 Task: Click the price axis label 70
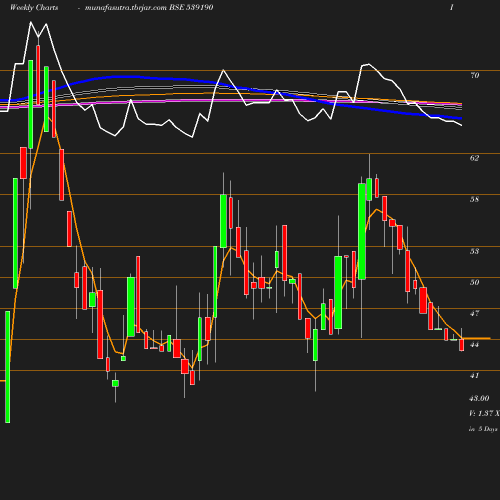[475, 75]
